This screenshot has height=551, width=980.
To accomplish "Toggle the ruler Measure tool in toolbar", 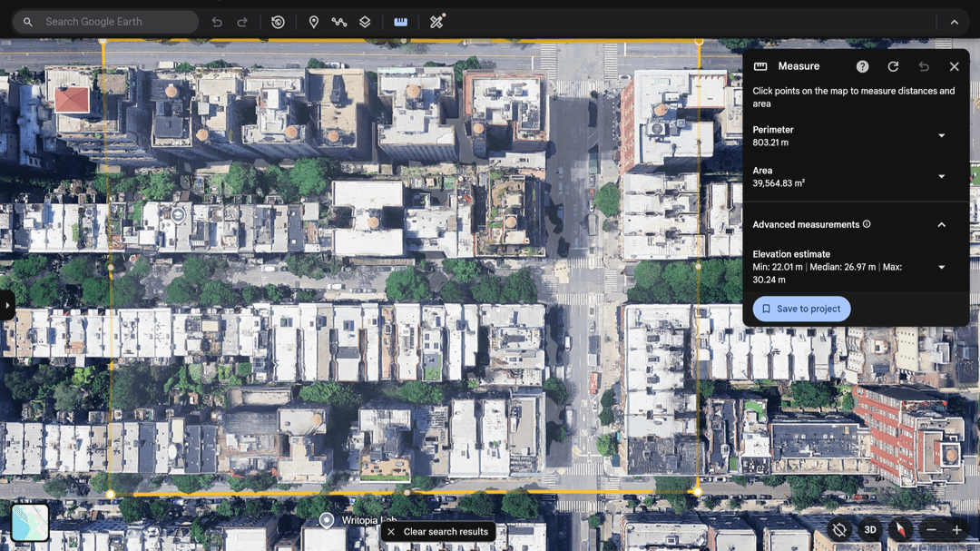I will (400, 22).
